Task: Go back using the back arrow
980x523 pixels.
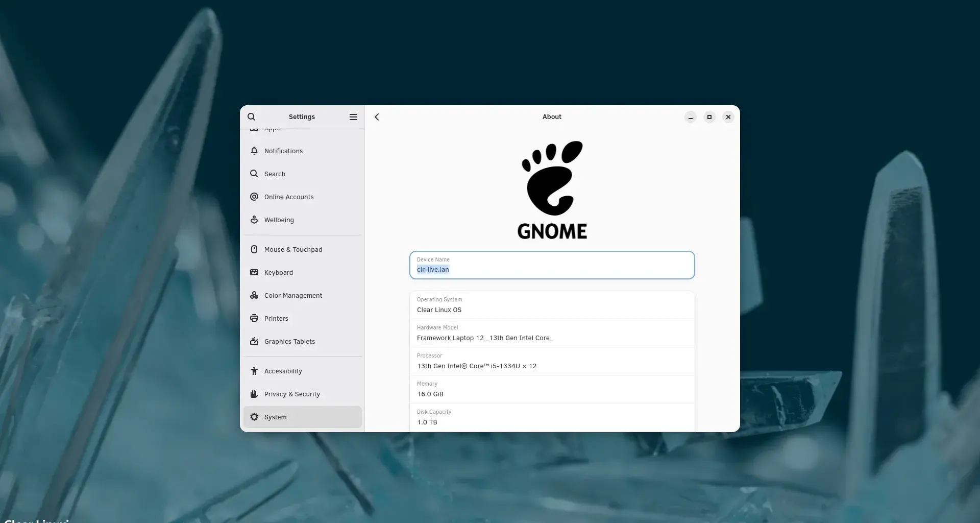Action: [377, 117]
